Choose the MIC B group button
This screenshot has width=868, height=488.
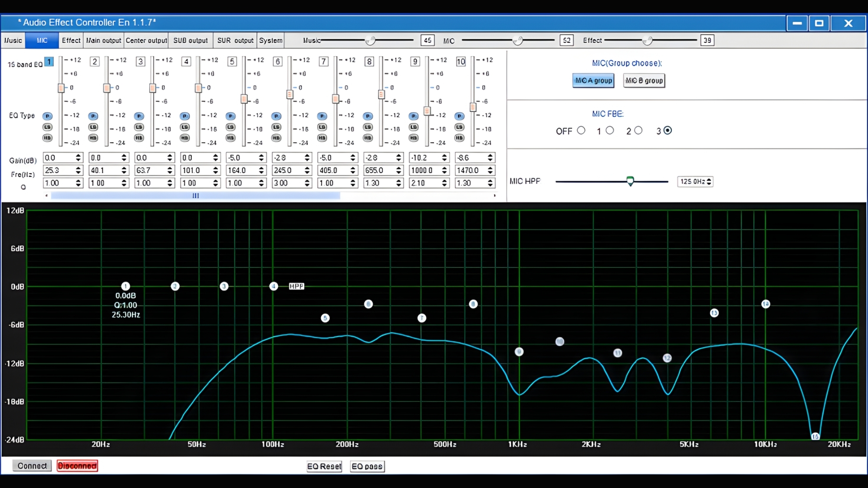[644, 81]
